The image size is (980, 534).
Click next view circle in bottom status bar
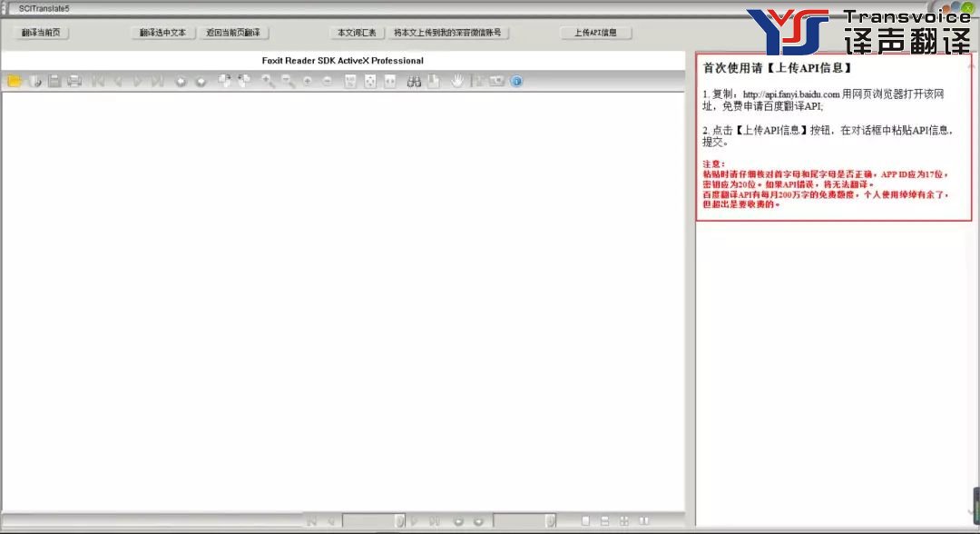(478, 521)
